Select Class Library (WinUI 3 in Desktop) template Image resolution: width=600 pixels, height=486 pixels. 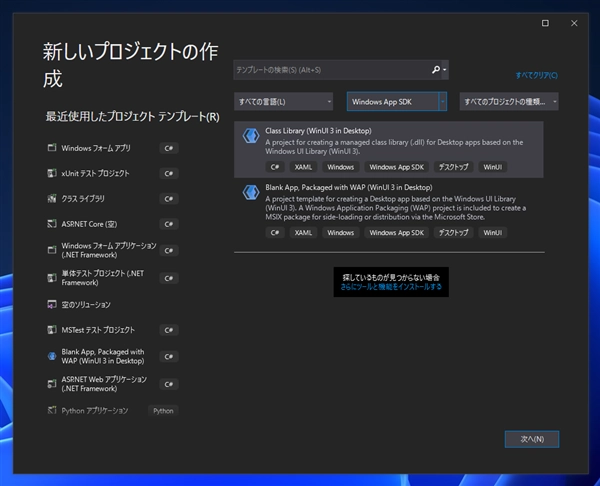388,149
